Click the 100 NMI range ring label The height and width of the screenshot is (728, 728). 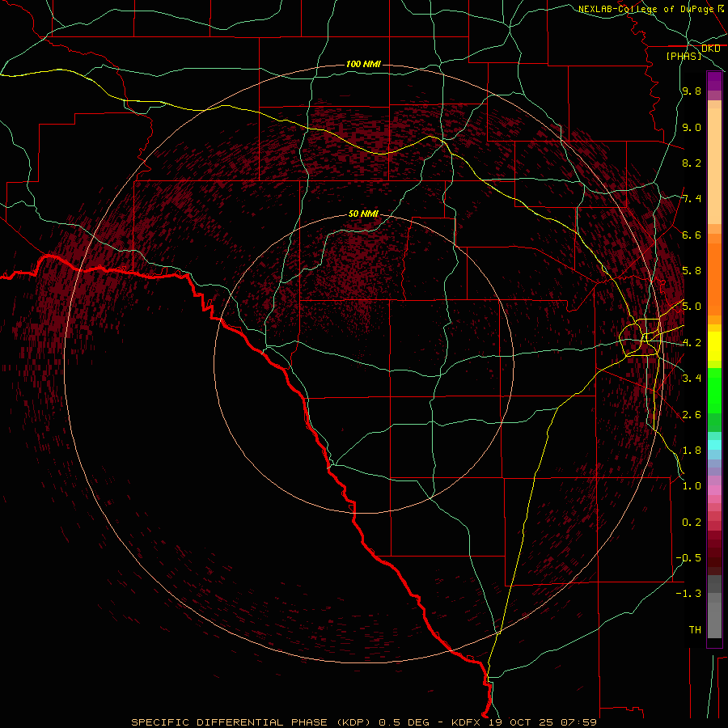(x=363, y=64)
